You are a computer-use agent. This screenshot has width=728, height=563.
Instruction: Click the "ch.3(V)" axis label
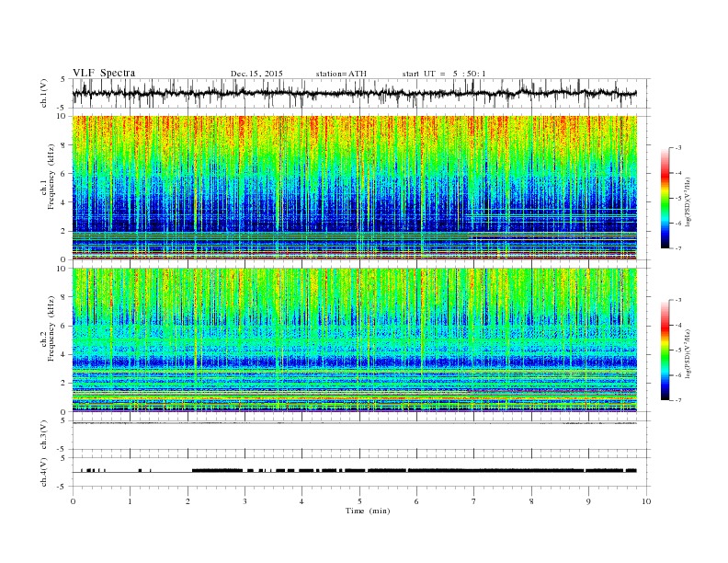click(x=44, y=435)
